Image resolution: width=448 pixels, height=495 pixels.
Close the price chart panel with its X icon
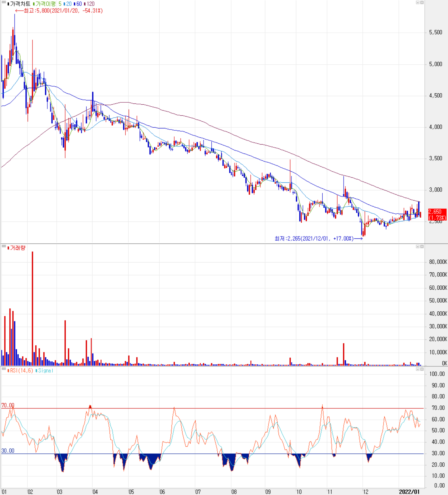[x=422, y=3]
